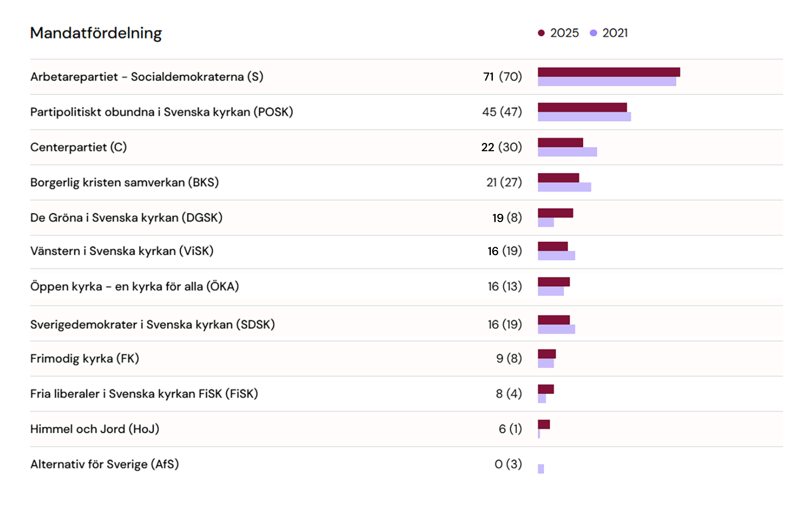
Task: Click Arbetarepartiet – Socialdemokraterna (S) row label
Action: 147,77
